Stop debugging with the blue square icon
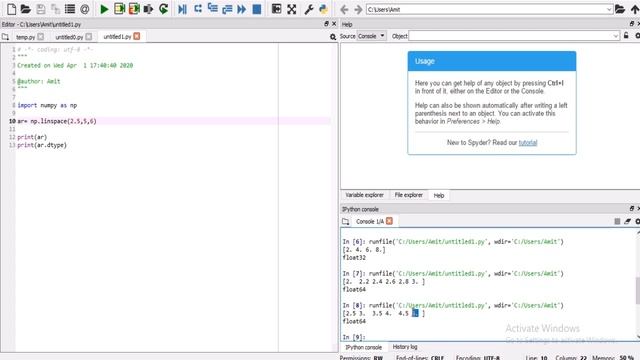 point(257,9)
